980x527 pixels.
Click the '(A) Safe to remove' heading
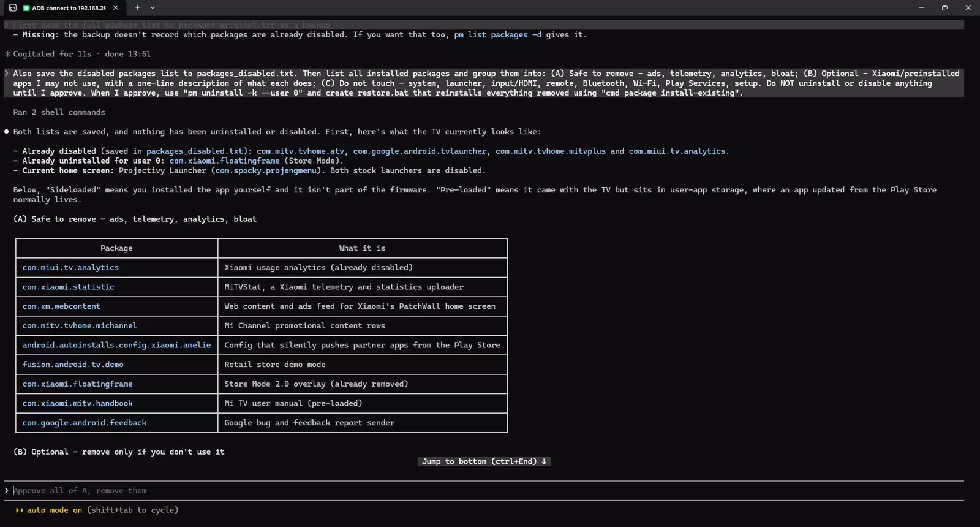135,219
